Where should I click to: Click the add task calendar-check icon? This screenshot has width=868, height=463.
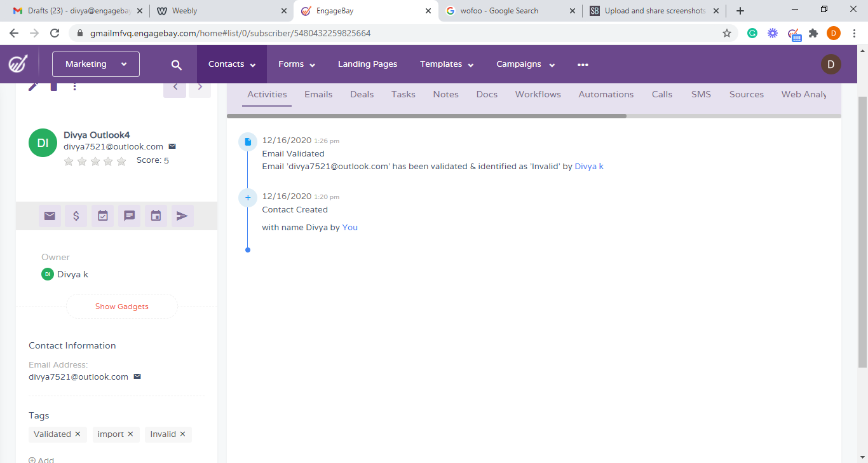[103, 216]
